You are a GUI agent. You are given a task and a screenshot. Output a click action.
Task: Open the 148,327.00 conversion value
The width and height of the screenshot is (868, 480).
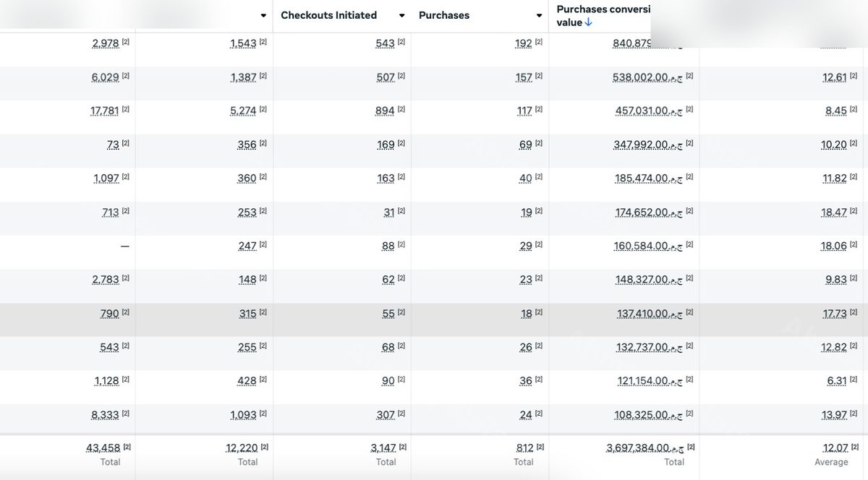coord(649,279)
